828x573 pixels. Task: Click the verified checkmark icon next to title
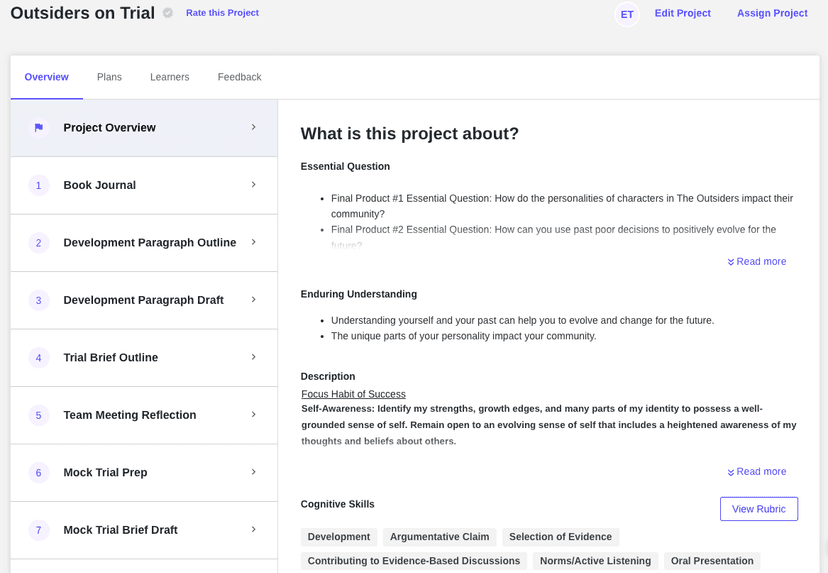[x=168, y=13]
